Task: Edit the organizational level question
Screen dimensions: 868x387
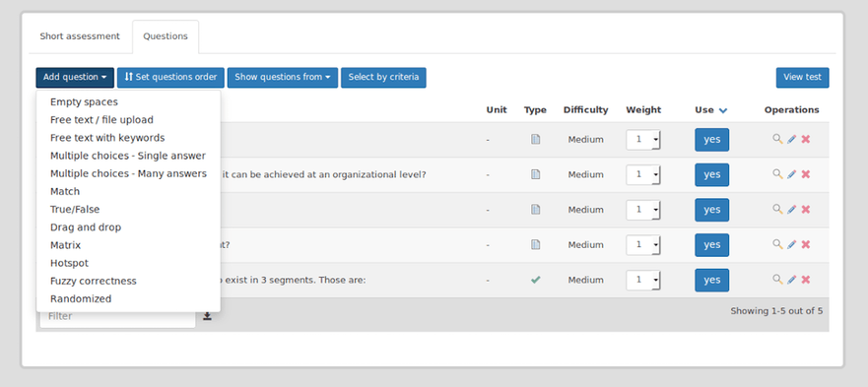Action: 791,174
